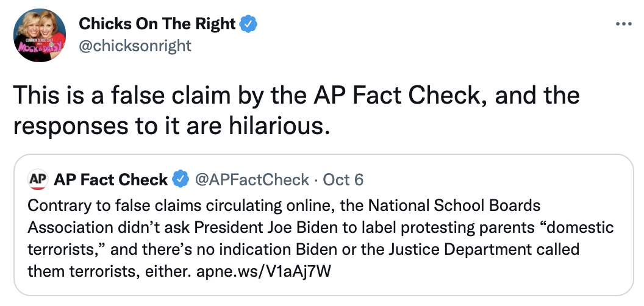Viewport: 644px width, 306px height.
Task: Open the tweet's three-dot more options menu
Action: [624, 24]
